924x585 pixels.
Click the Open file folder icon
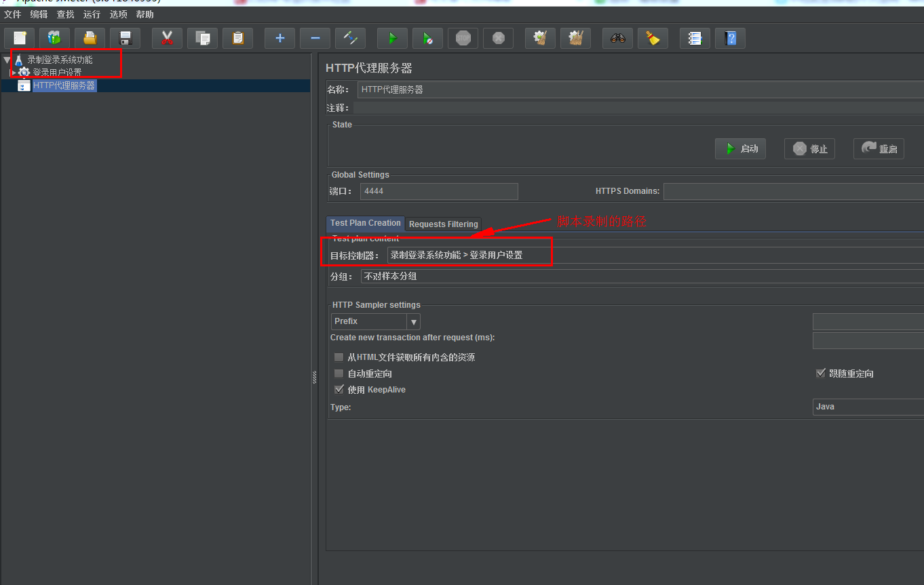click(90, 38)
